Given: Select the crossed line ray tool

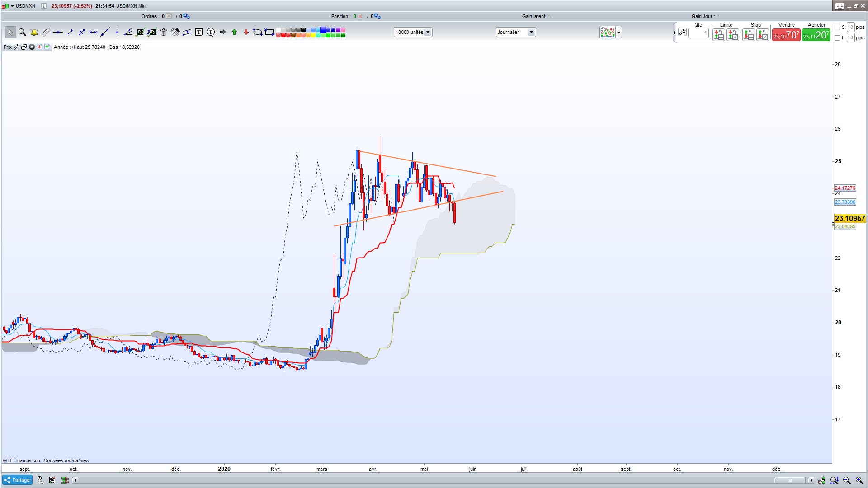Looking at the screenshot, I should 81,32.
